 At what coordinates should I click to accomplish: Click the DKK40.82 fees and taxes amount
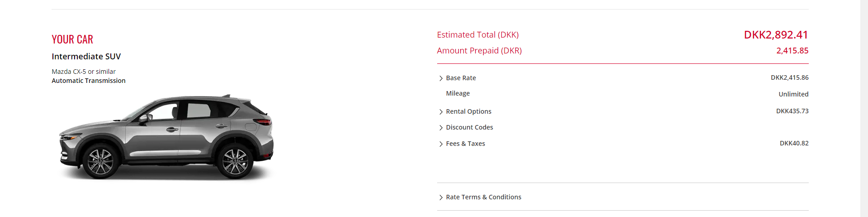pos(794,143)
